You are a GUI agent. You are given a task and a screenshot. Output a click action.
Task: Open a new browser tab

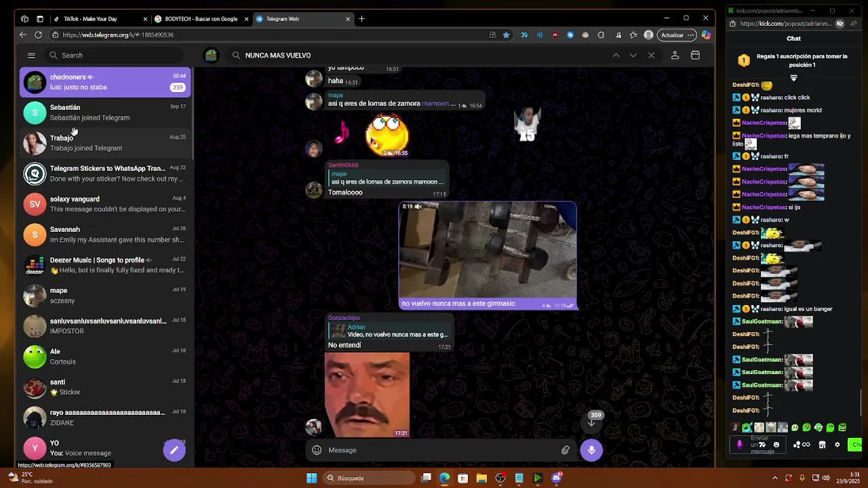[x=361, y=19]
